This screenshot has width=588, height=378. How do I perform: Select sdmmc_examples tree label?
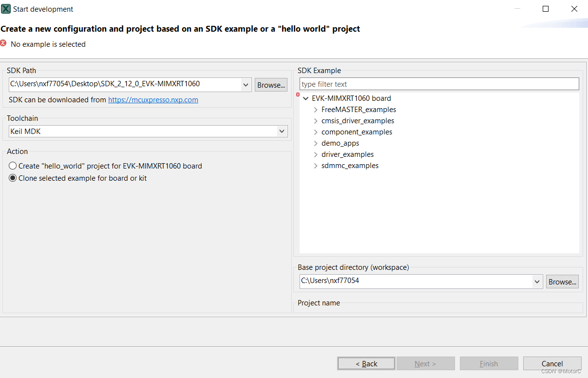click(x=350, y=166)
